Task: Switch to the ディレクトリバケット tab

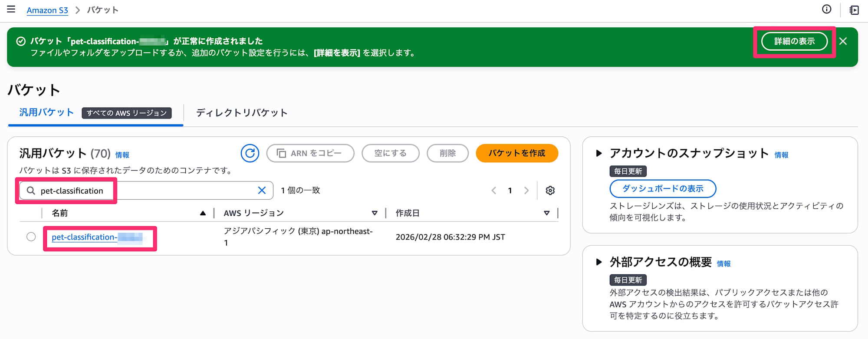Action: pyautogui.click(x=242, y=113)
